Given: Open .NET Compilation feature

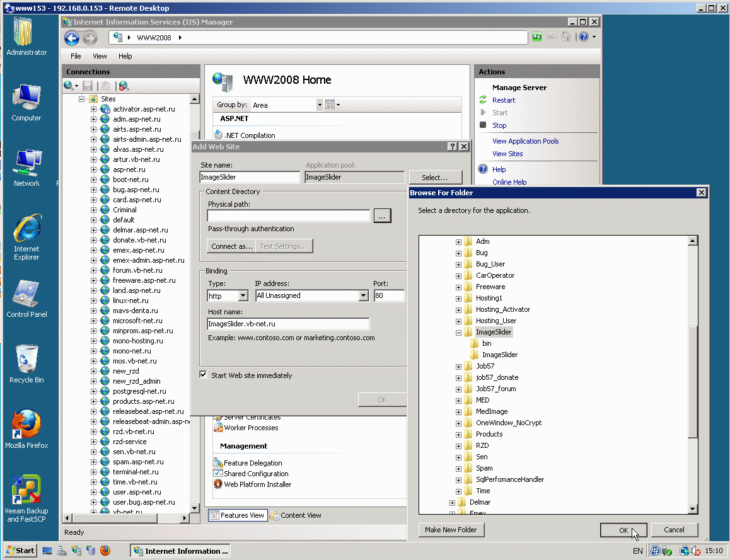Looking at the screenshot, I should tap(245, 135).
